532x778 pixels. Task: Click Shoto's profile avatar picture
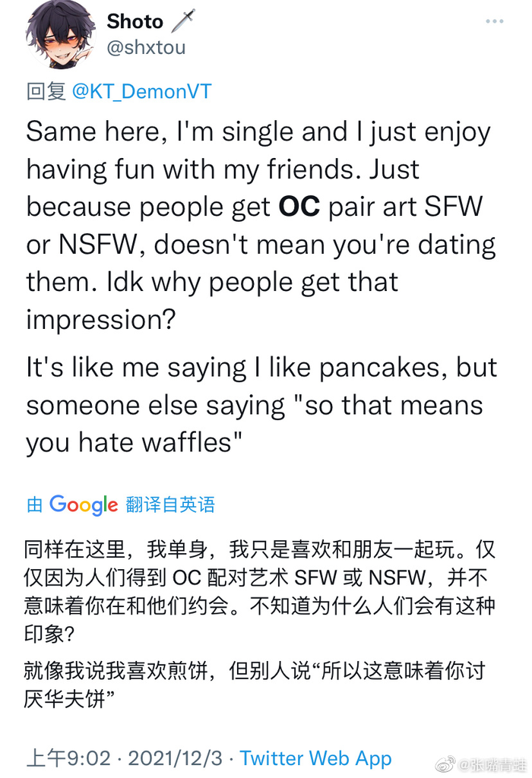tap(61, 35)
